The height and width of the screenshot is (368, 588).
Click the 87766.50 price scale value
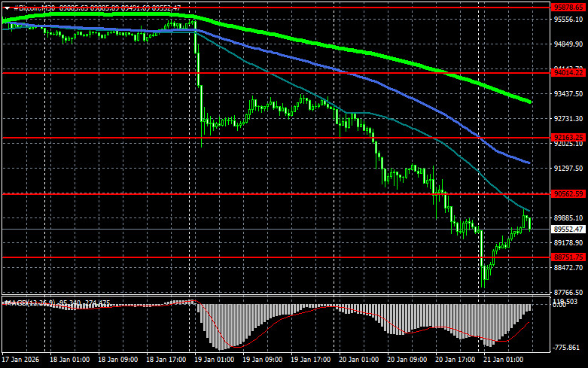[x=568, y=292]
